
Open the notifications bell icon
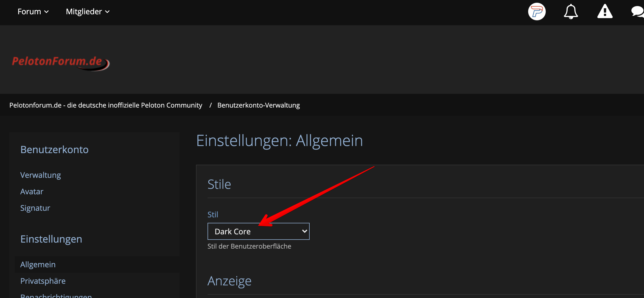coord(571,12)
